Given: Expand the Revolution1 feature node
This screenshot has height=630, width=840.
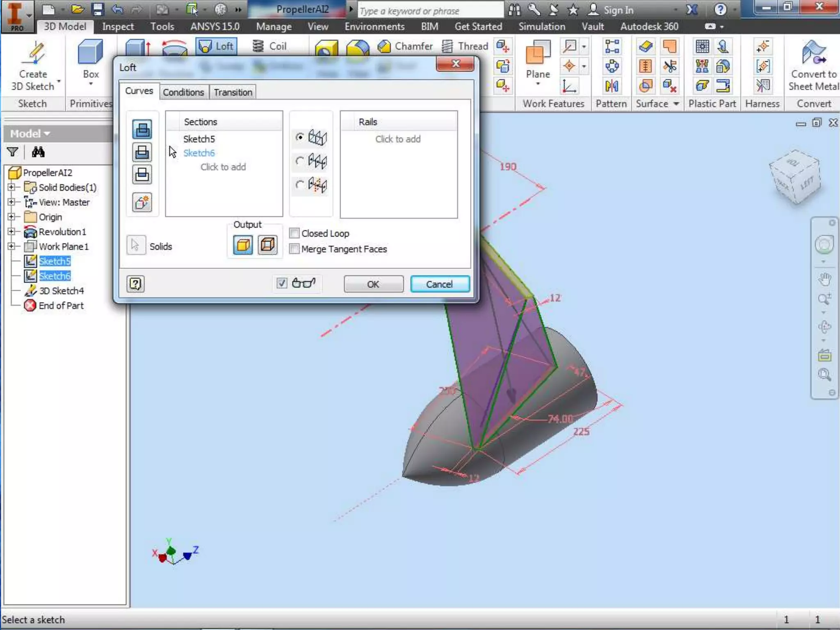Looking at the screenshot, I should 11,231.
